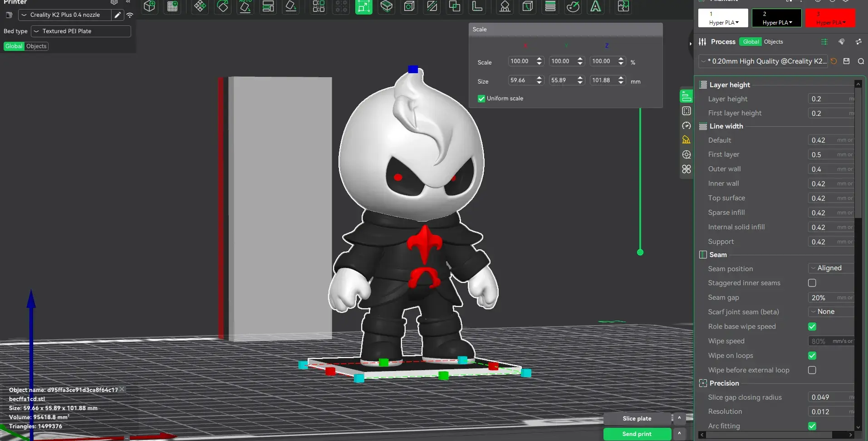This screenshot has width=868, height=441.
Task: Collapse the right sidebar with the arrow
Action: [691, 44]
